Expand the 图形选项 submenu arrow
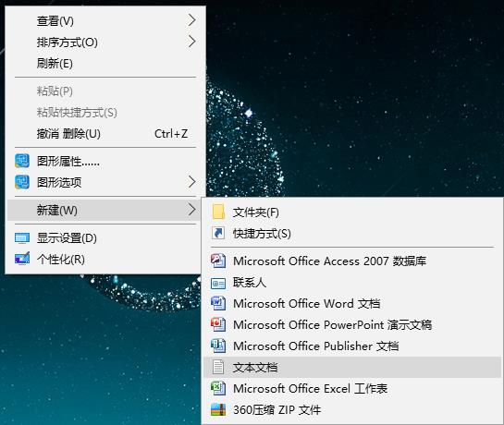 tap(192, 182)
